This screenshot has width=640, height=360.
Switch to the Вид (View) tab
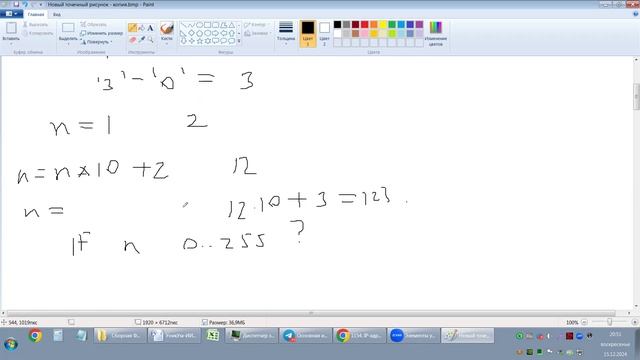tap(57, 14)
